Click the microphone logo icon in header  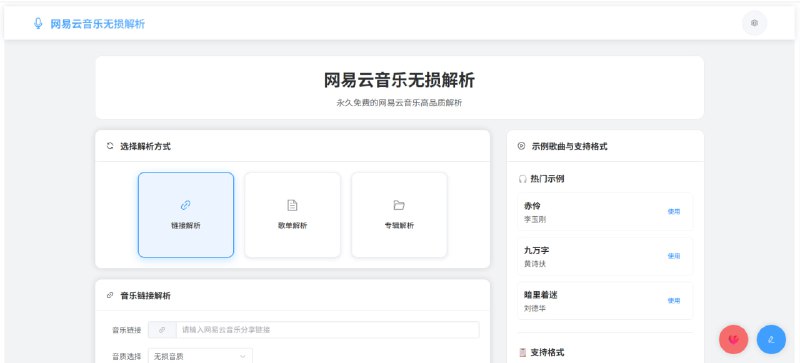[38, 23]
